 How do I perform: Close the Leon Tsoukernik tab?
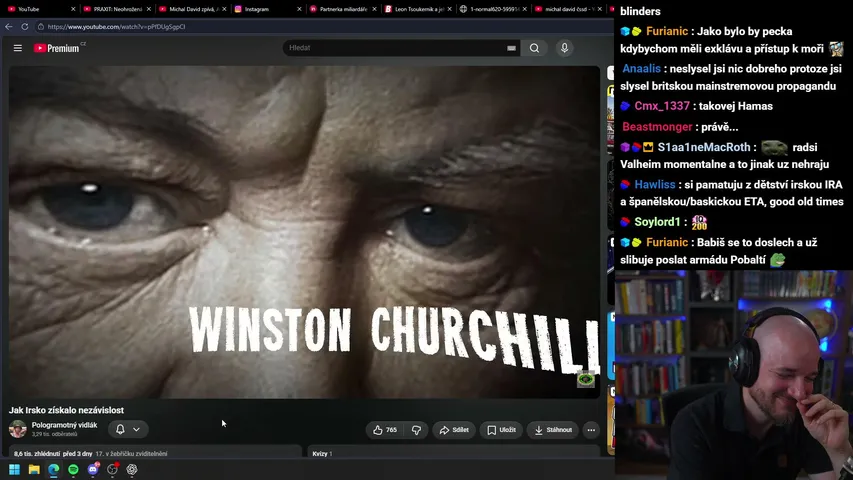(449, 9)
